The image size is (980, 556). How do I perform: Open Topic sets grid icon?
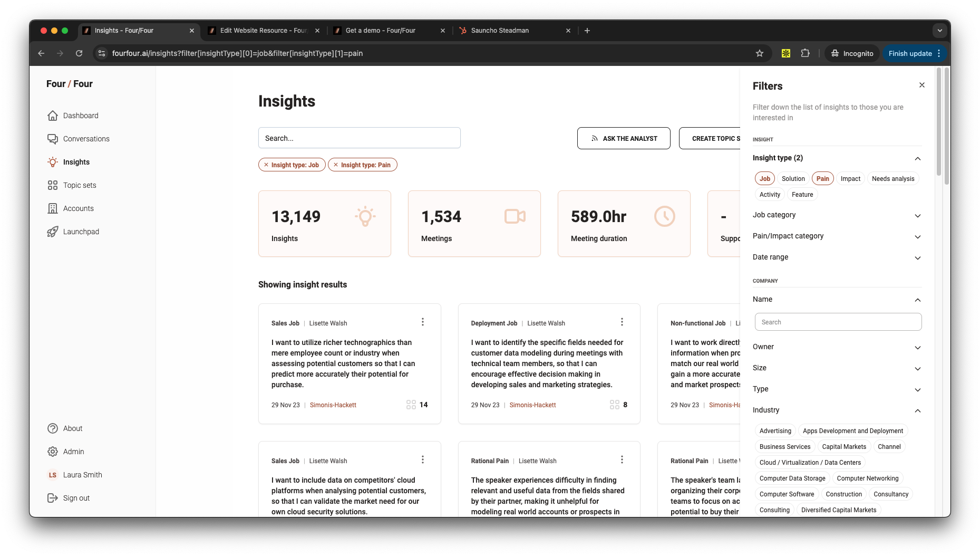(53, 185)
